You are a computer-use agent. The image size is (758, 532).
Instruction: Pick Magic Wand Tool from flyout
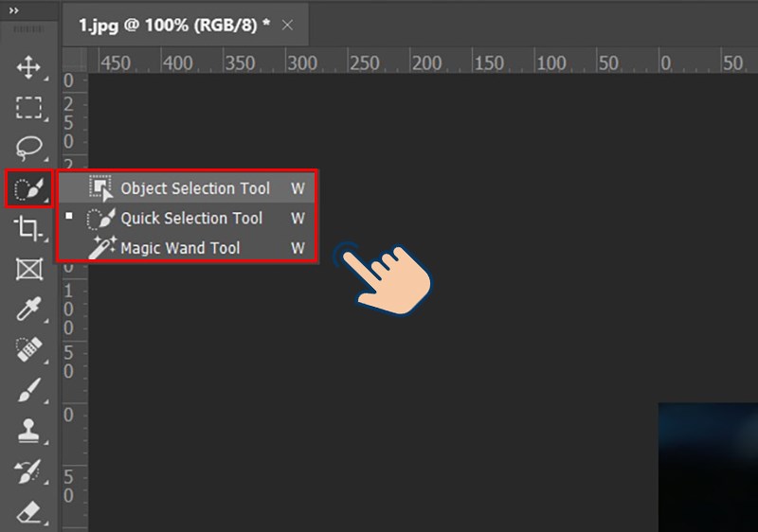pos(180,249)
